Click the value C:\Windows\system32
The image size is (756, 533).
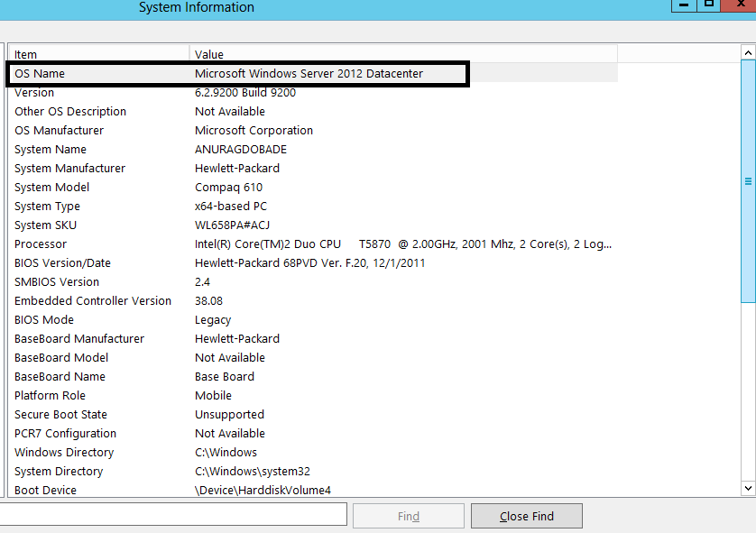(x=253, y=472)
